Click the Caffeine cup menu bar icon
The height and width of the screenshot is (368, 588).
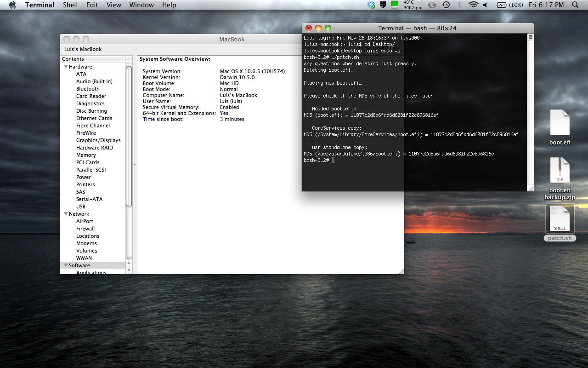click(x=432, y=5)
